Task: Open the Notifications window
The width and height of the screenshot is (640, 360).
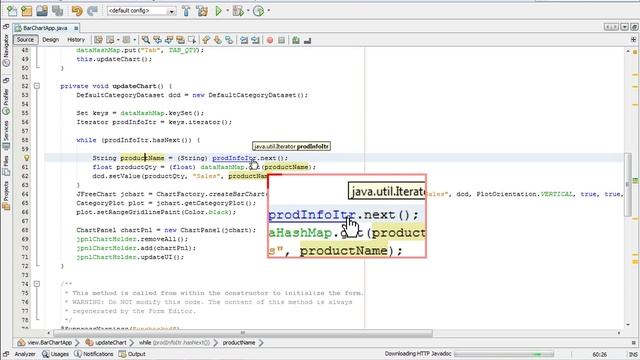Action: 94,354
